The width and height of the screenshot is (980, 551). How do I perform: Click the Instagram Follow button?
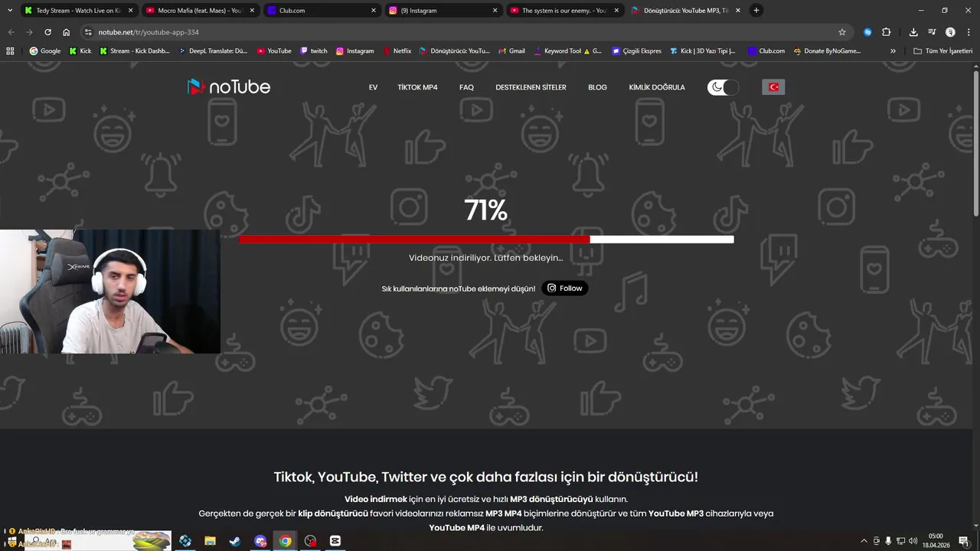(565, 288)
